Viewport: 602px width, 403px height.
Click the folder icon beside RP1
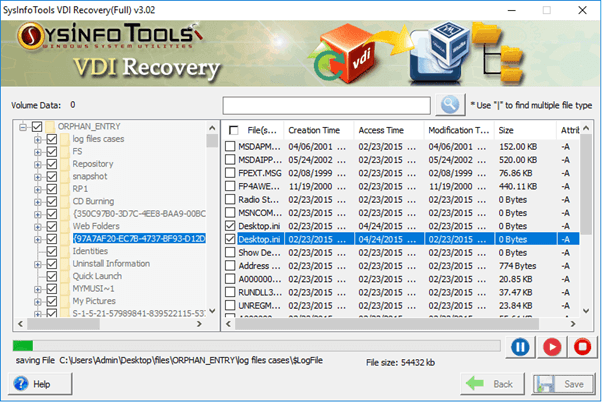pos(65,189)
